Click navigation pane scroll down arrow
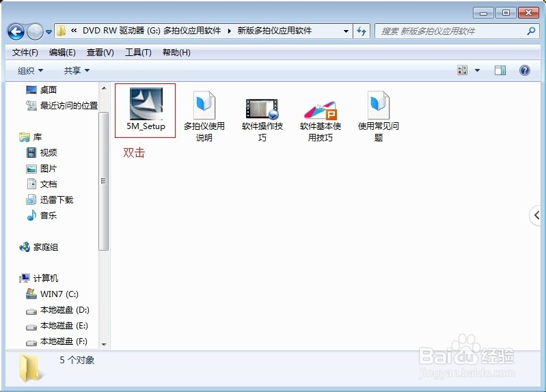Screen dimensions: 546x392 104,344
